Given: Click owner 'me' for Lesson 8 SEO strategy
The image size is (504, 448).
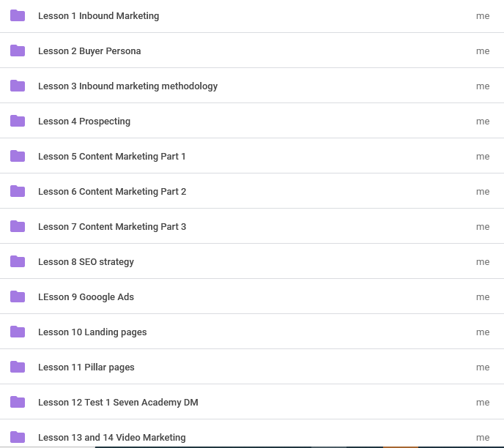Looking at the screenshot, I should pos(483,261).
